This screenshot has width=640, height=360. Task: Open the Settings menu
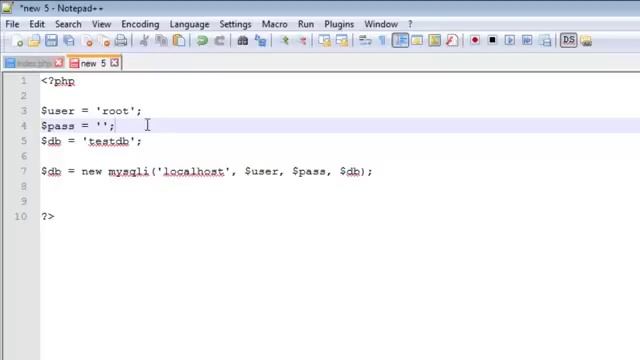pyautogui.click(x=235, y=24)
